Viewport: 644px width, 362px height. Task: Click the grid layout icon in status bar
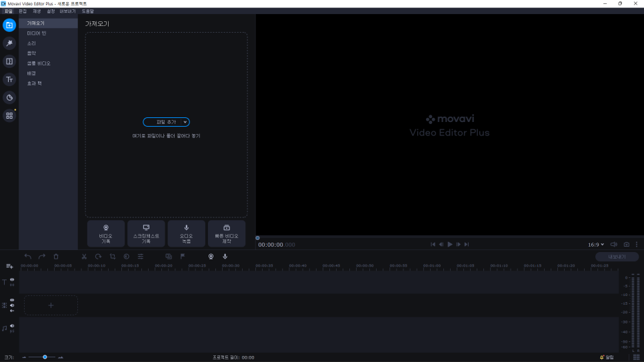point(636,357)
